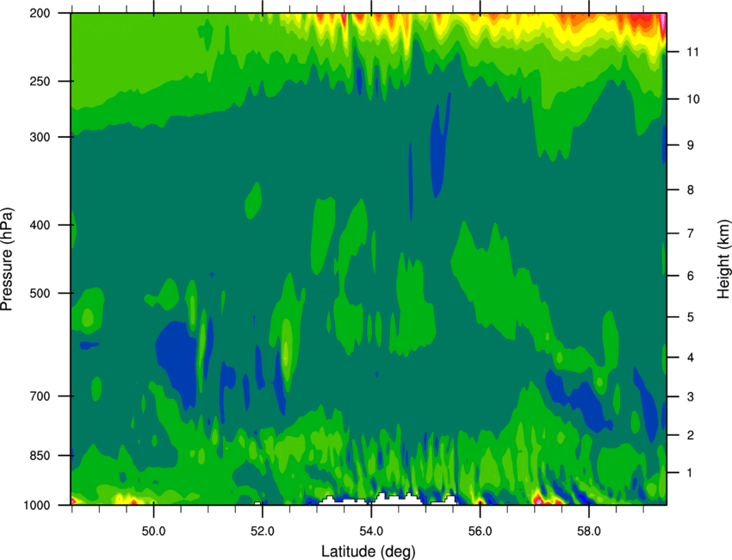
Task: Click the 58.0 latitude tick label
Action: pyautogui.click(x=589, y=532)
